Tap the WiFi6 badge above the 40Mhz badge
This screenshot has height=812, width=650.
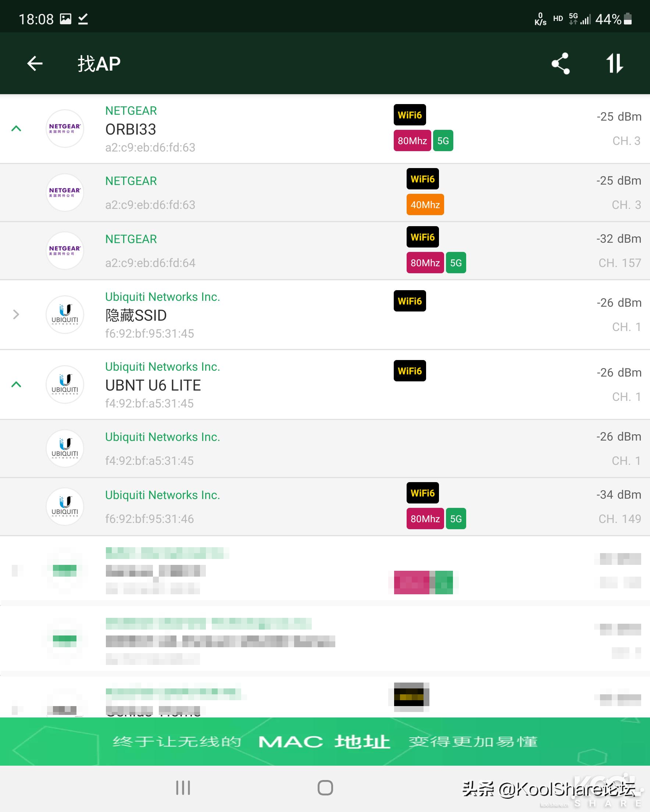click(x=422, y=179)
